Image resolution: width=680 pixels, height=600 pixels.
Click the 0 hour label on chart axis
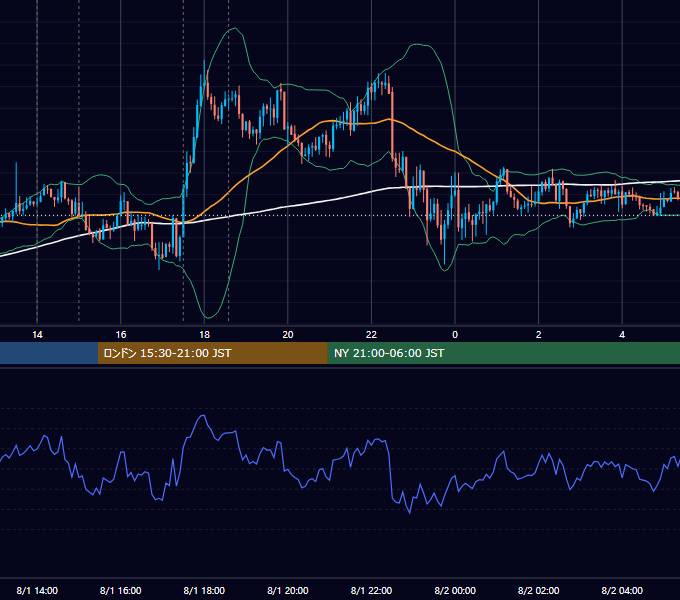(455, 335)
